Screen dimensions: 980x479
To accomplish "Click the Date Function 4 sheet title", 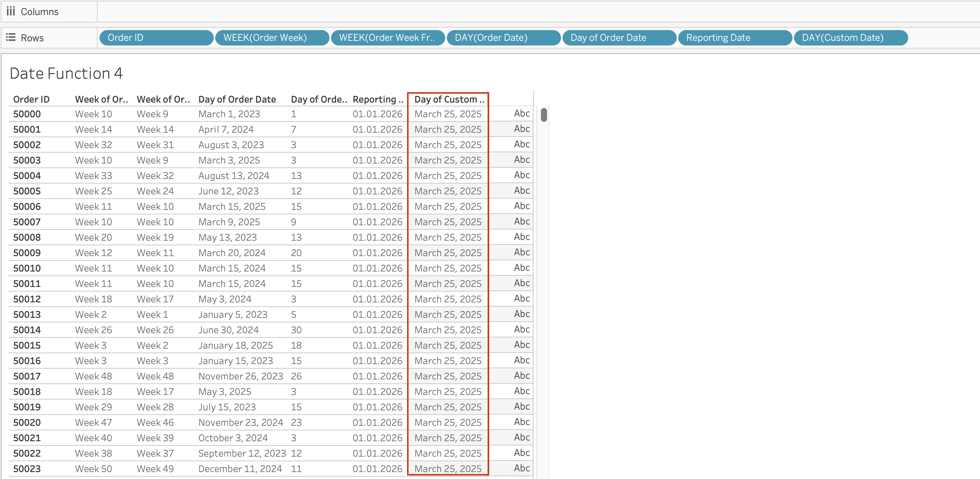I will pos(66,73).
